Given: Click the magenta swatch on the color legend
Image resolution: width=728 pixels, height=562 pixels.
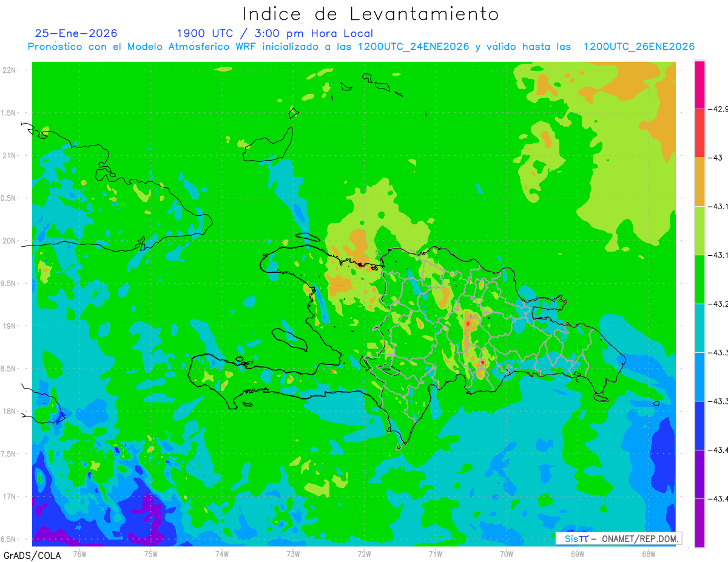Looking at the screenshot, I should point(700,85).
